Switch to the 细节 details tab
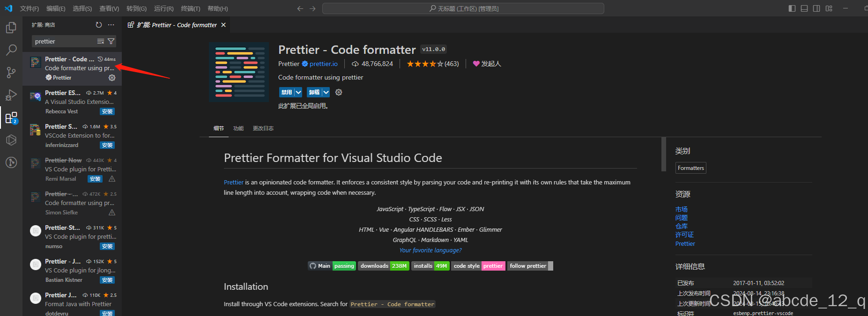Viewport: 868px width, 316px height. (219, 128)
